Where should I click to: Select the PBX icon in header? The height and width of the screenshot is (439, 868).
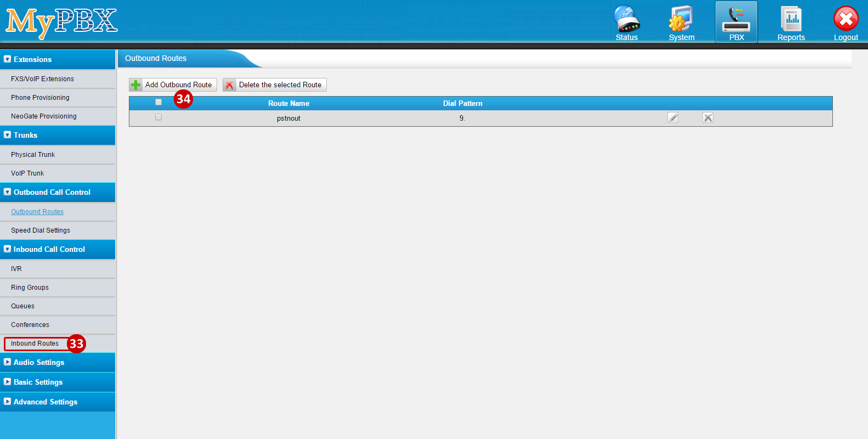736,22
